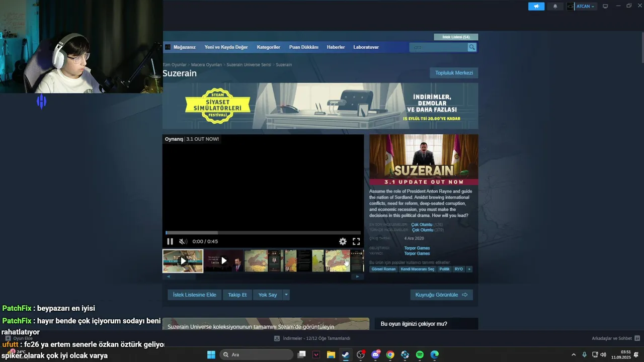
Task: Select the Politik tag
Action: point(444,269)
